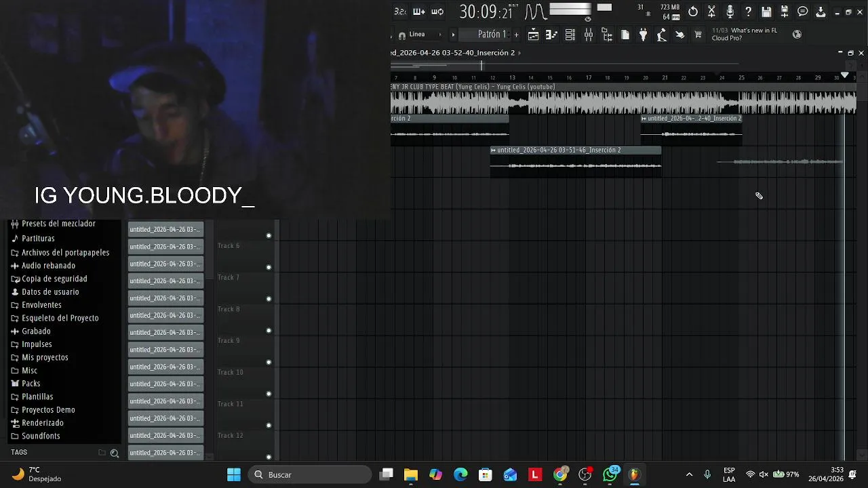
Task: Open the Channel rack view icon
Action: [x=570, y=35]
